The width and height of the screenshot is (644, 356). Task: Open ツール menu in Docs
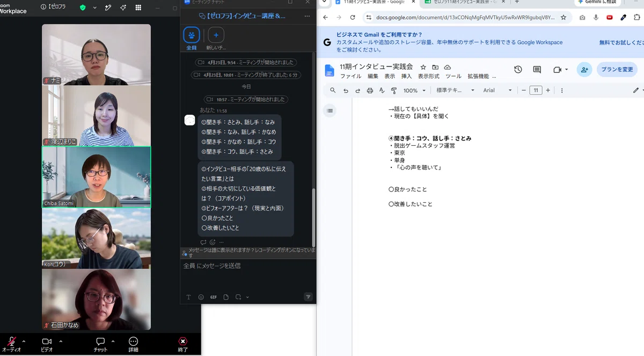(x=453, y=77)
